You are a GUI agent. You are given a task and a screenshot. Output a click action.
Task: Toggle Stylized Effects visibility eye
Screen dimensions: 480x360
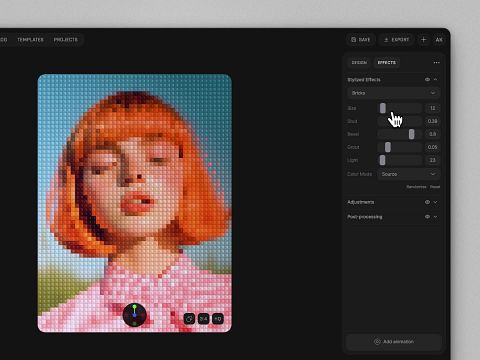[x=427, y=80]
